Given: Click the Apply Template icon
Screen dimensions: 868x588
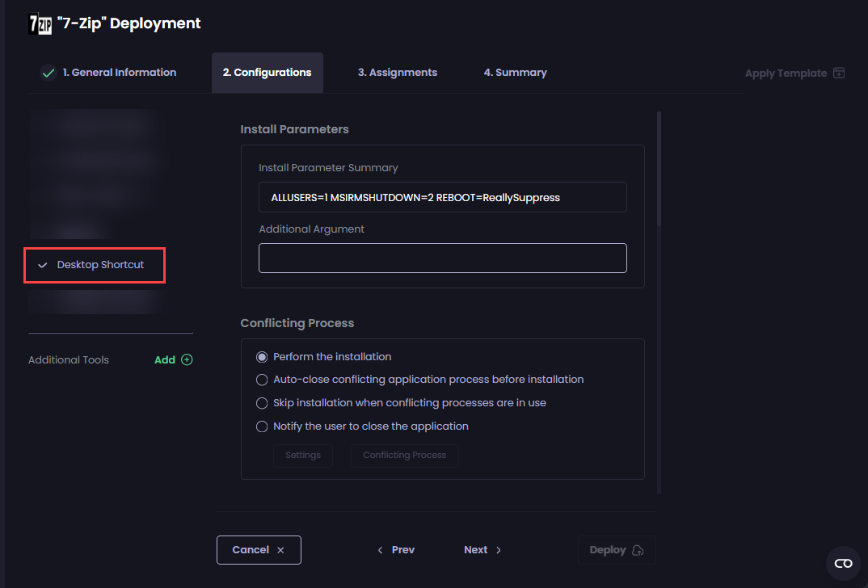Looking at the screenshot, I should pos(840,73).
